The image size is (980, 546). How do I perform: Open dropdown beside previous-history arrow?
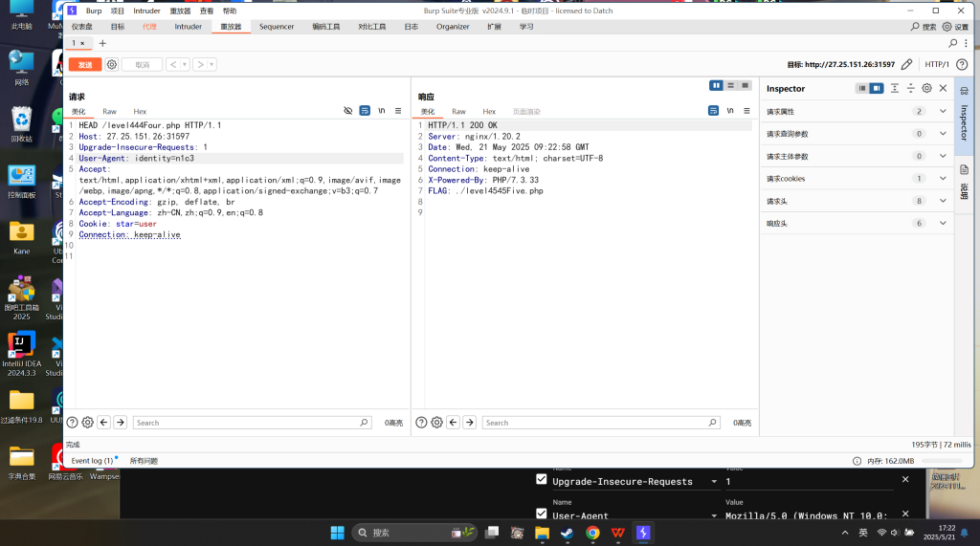185,64
